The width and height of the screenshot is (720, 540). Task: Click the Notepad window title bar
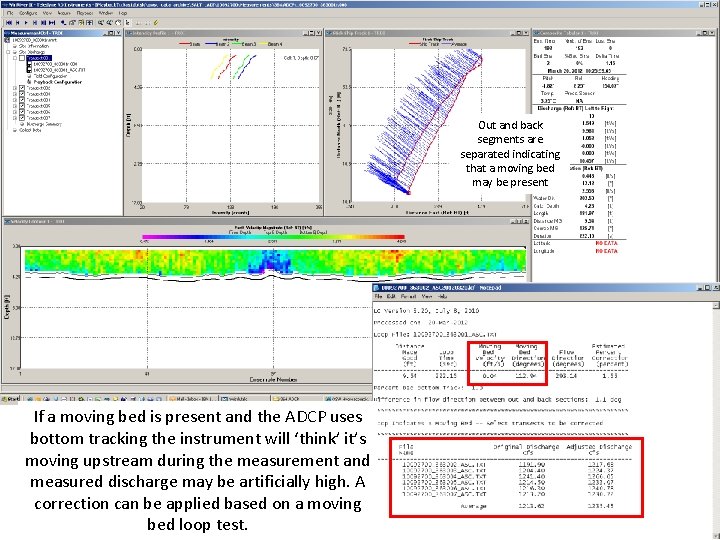click(546, 287)
